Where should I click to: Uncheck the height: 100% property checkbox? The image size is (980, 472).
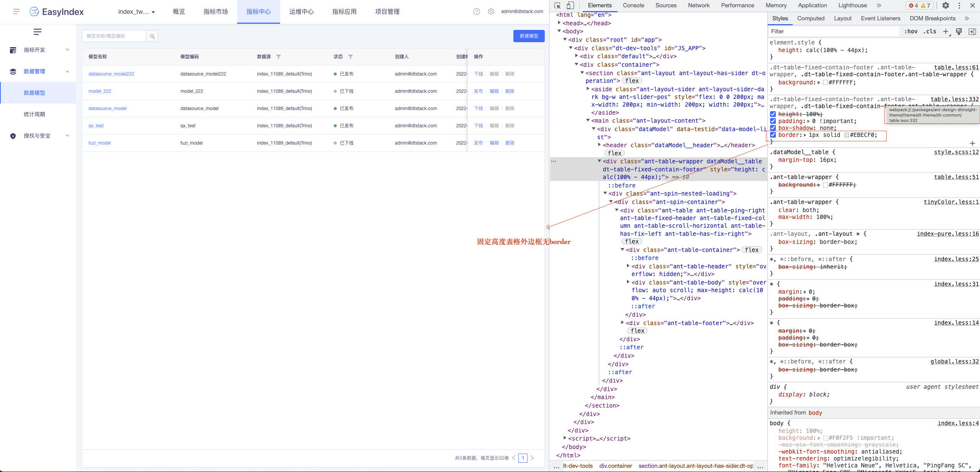pyautogui.click(x=773, y=114)
